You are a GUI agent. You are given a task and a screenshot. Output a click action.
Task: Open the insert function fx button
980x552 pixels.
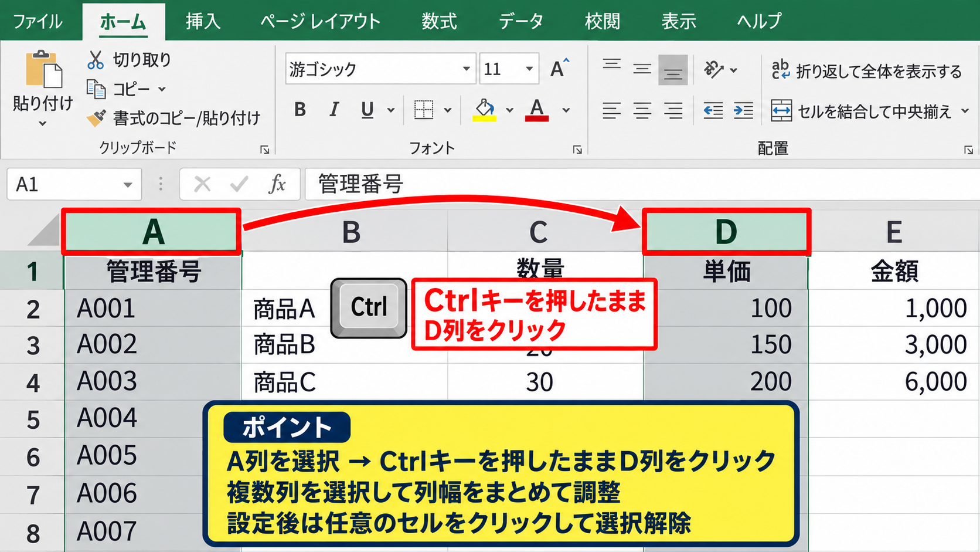[277, 184]
